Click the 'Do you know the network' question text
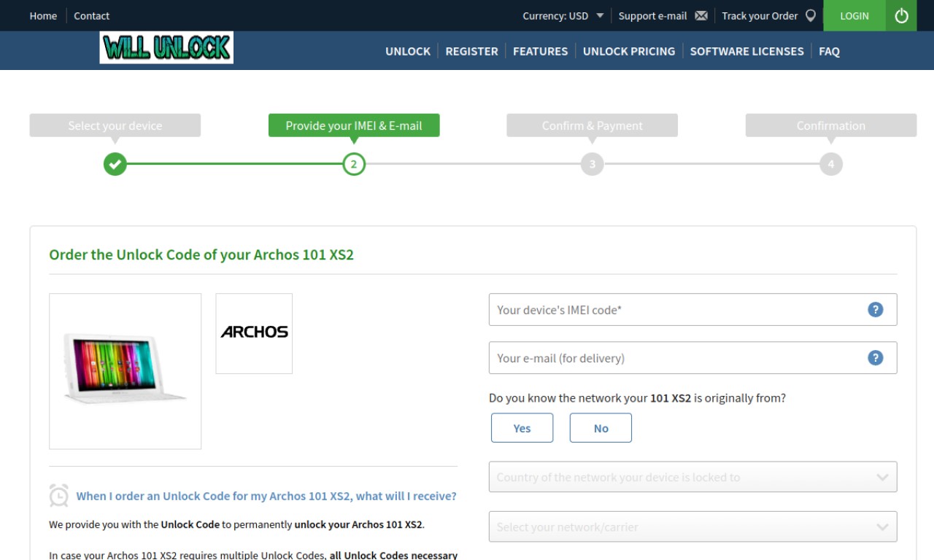Viewport: 934px width, 560px height. (x=638, y=398)
